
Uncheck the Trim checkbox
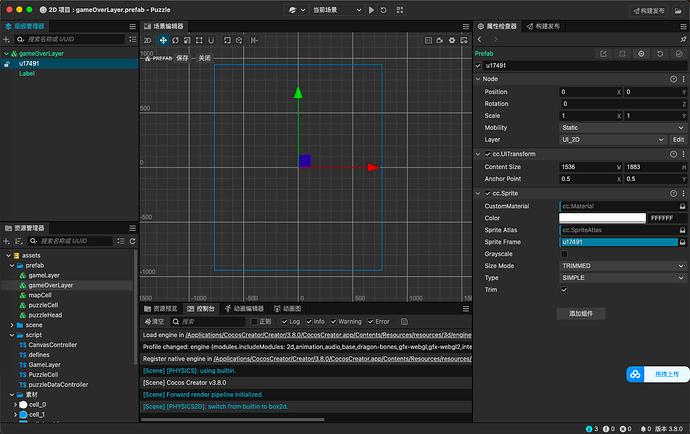[x=564, y=290]
